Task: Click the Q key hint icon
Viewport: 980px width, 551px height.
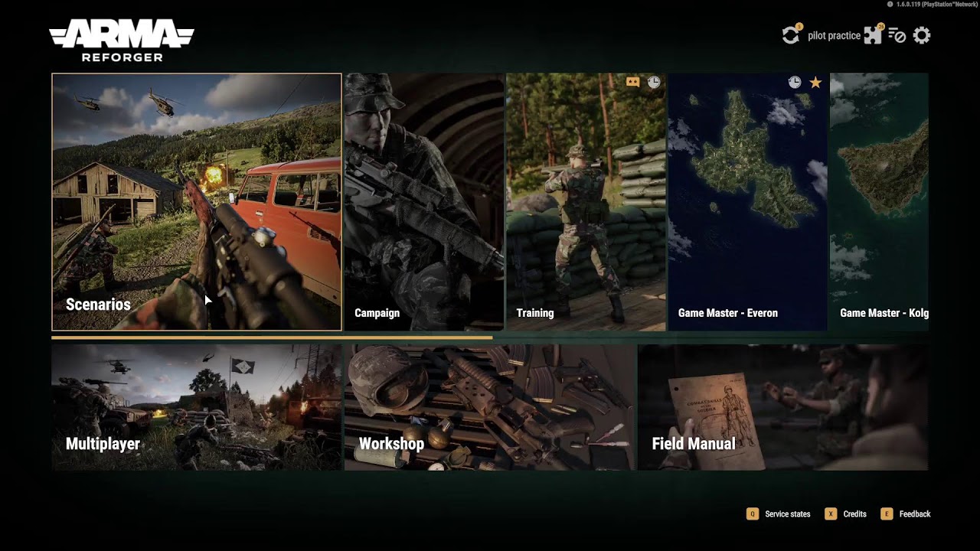Action: (x=752, y=514)
